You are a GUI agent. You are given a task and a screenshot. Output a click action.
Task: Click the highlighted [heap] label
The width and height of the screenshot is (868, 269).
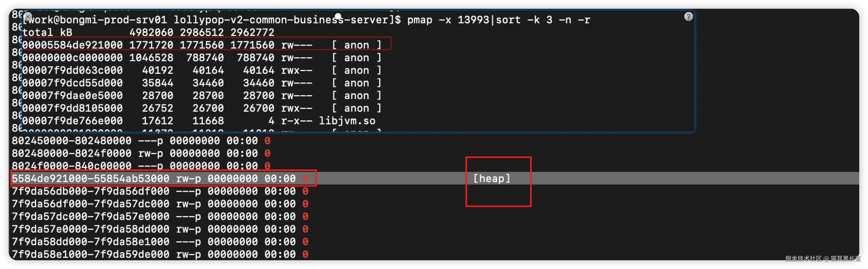pyautogui.click(x=492, y=178)
